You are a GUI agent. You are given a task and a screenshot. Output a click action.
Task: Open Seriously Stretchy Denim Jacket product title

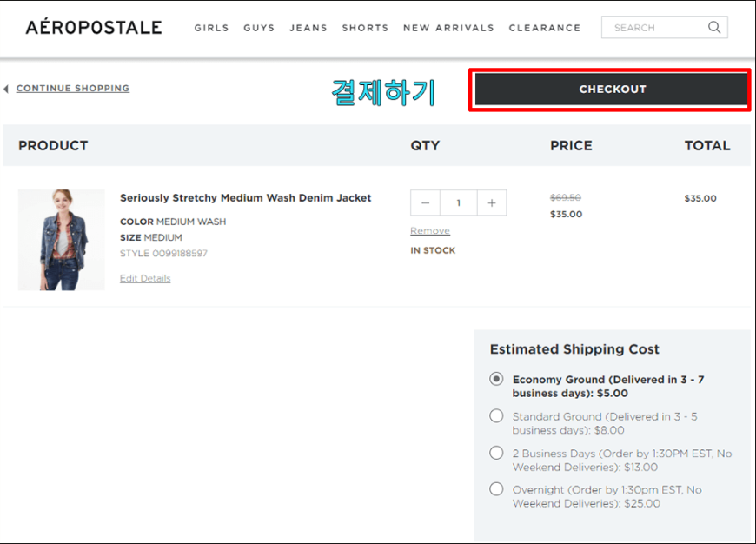click(245, 198)
